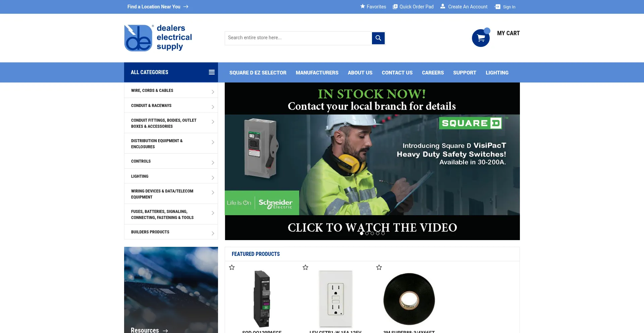644x333 pixels.
Task: Open the 3M black electrical tape image
Action: tap(409, 299)
